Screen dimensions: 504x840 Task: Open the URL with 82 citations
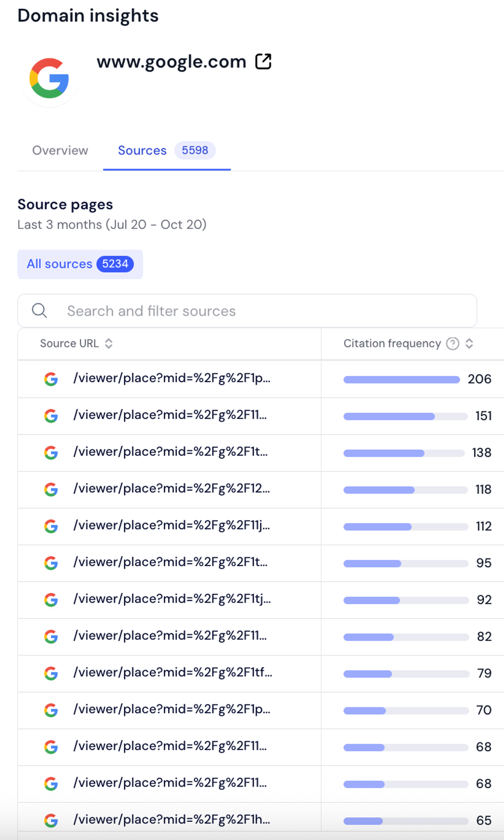170,636
